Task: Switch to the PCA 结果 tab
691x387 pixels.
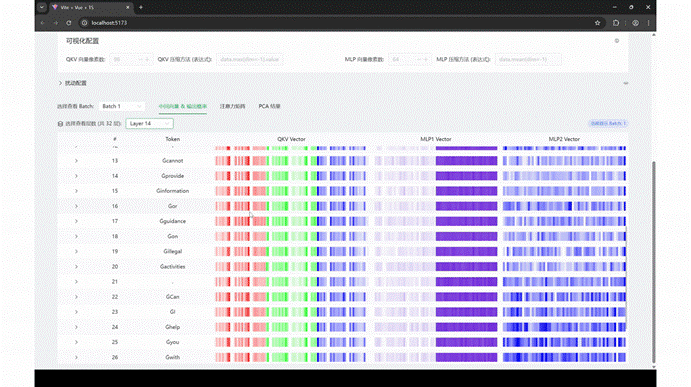Action: 269,106
